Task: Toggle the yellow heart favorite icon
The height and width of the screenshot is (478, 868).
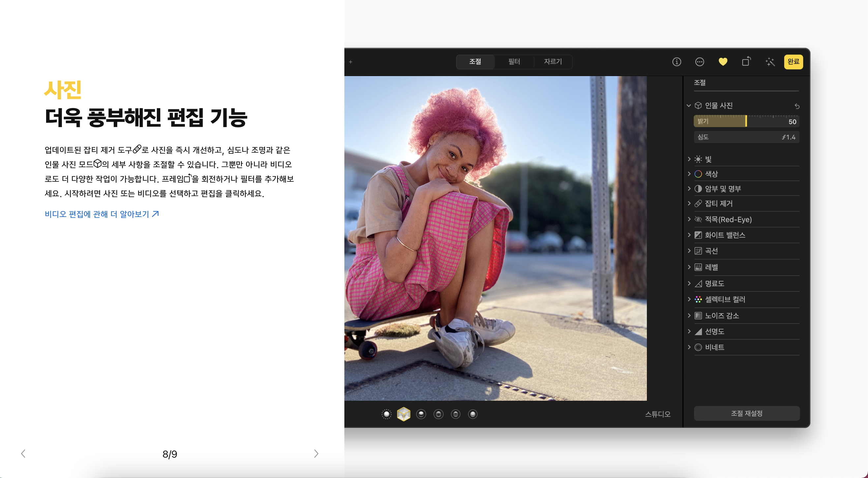Action: [723, 62]
